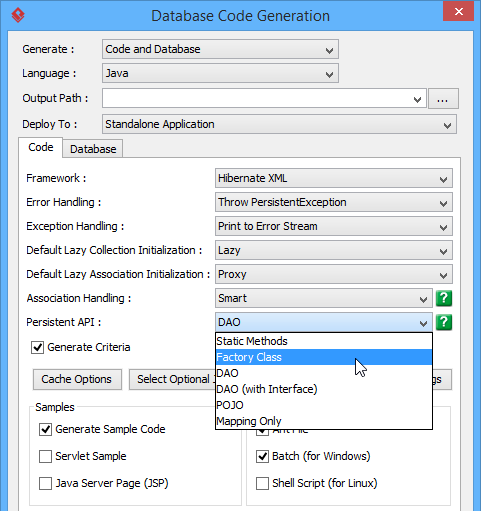Switch to the Database tab
The height and width of the screenshot is (511, 481).
(93, 149)
